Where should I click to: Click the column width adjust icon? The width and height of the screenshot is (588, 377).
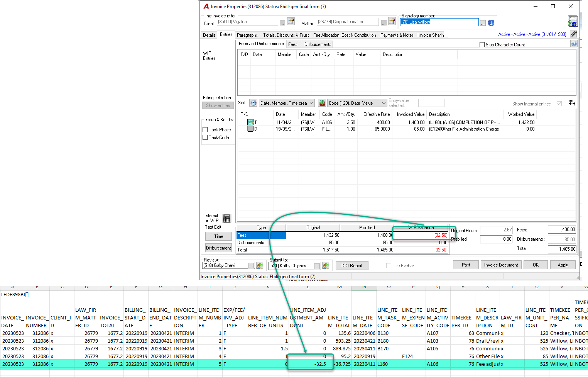pos(572,103)
